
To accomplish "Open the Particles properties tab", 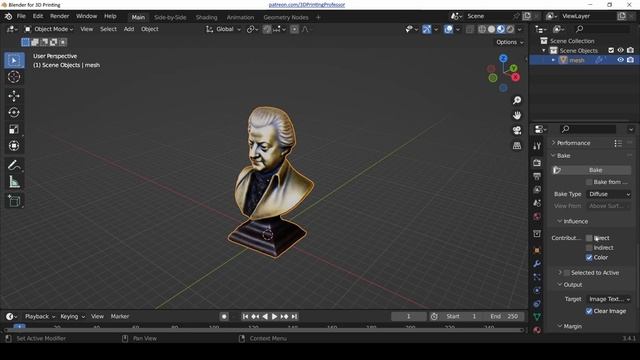I will point(537,277).
